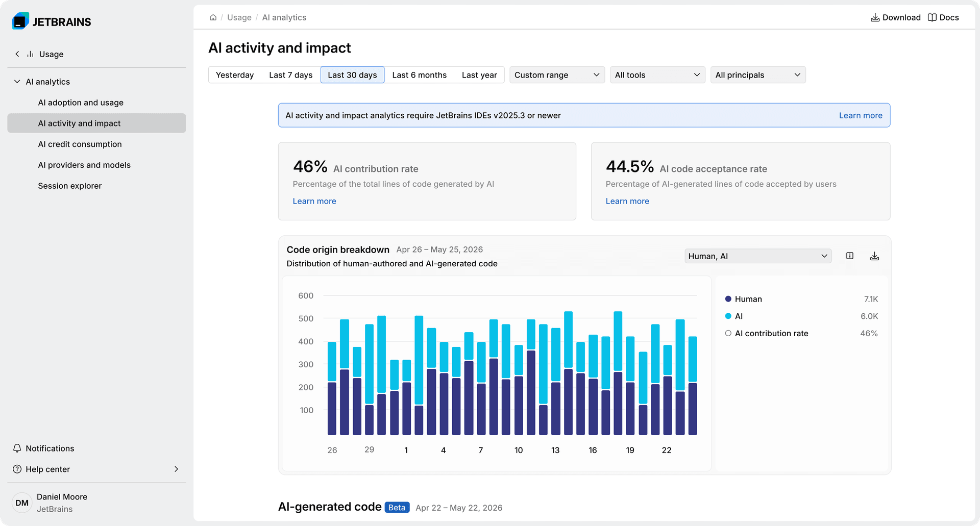Click the chart info panel icon
Viewport: 980px width, 526px height.
click(850, 256)
